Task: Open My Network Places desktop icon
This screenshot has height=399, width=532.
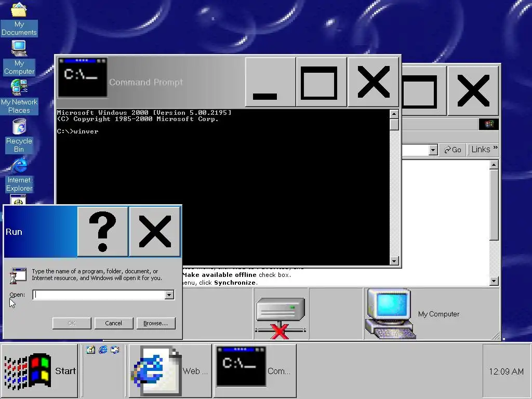Action: click(x=19, y=96)
